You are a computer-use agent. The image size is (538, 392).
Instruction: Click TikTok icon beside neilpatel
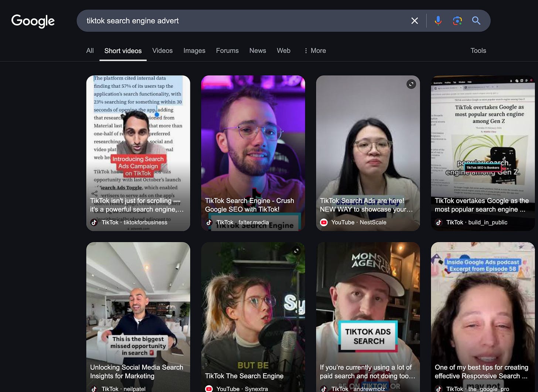94,389
